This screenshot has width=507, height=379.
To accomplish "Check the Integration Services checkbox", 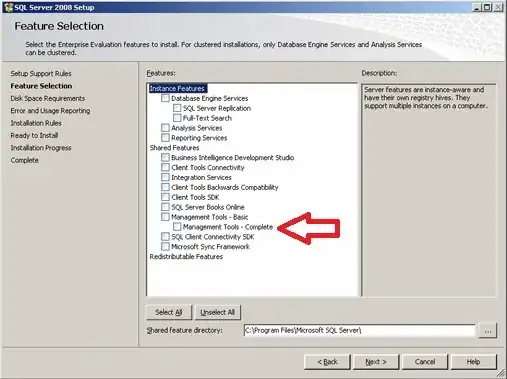I will click(x=165, y=177).
